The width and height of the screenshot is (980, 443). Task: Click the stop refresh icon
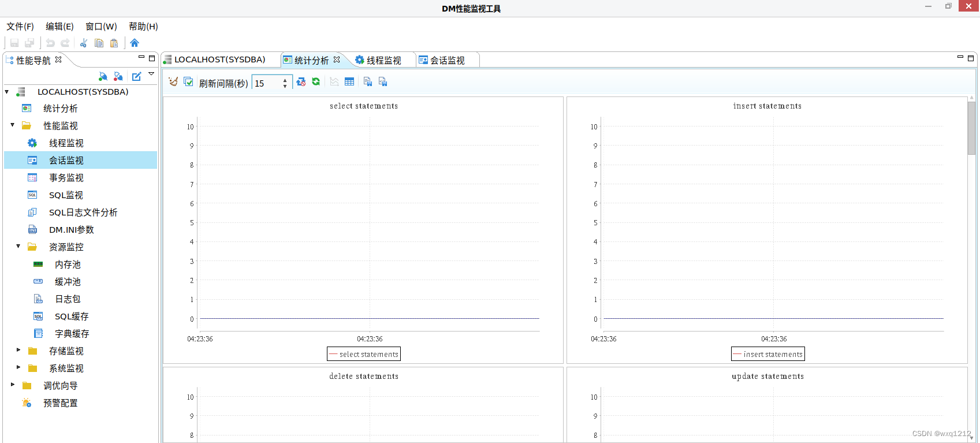tap(301, 82)
